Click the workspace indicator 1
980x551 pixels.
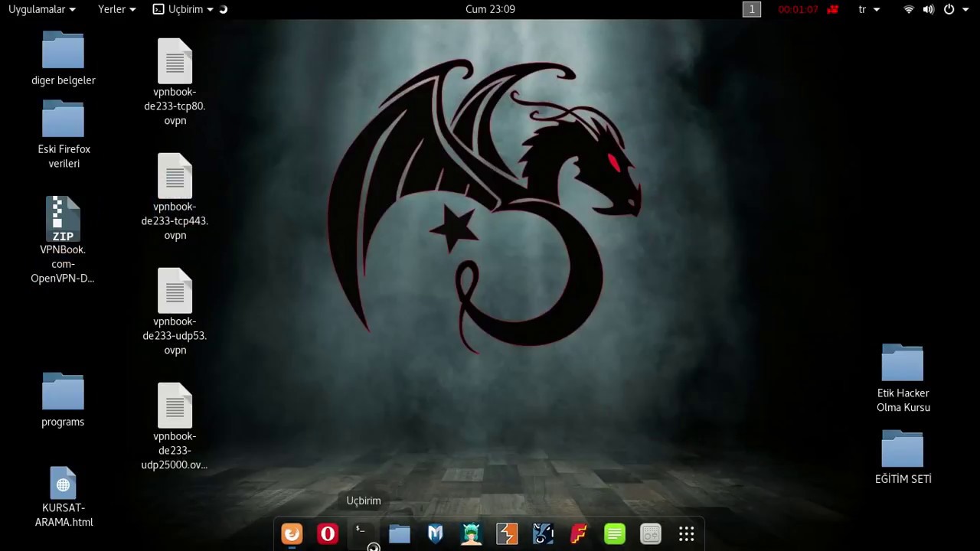point(752,9)
